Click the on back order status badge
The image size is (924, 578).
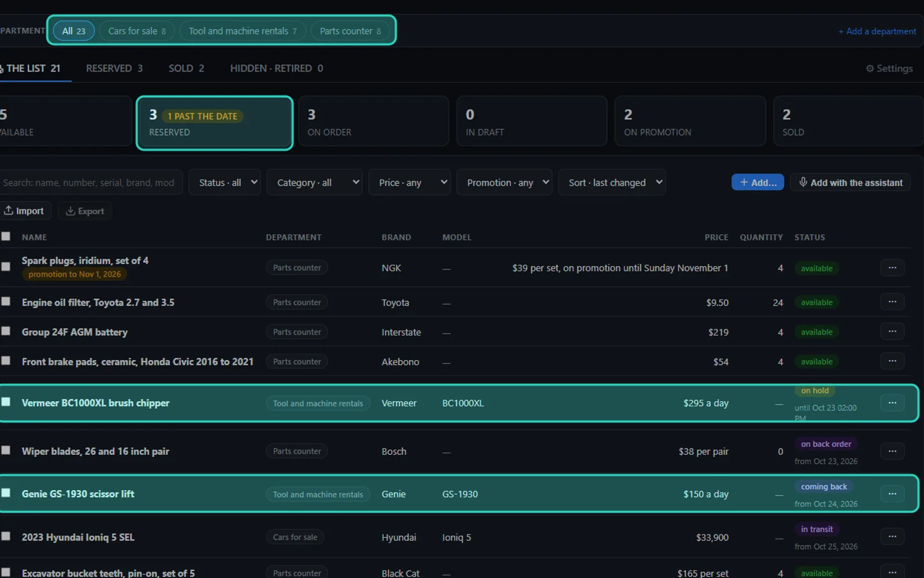[x=826, y=444]
